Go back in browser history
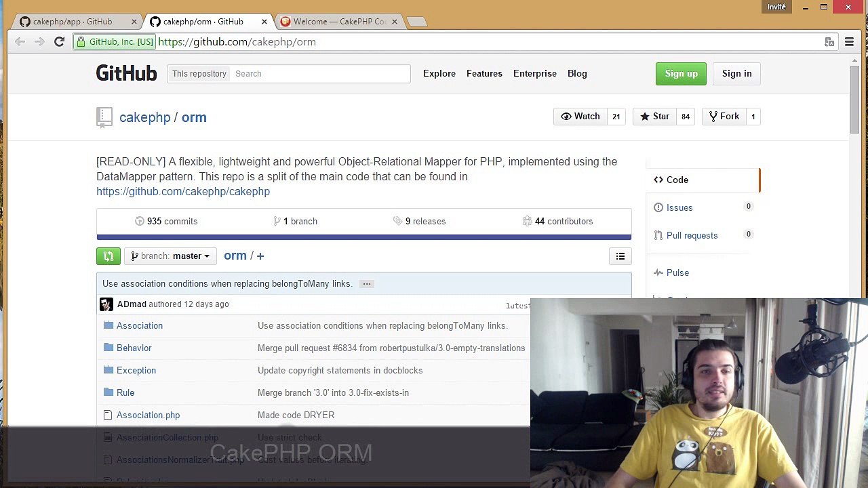This screenshot has height=488, width=868. (x=20, y=42)
